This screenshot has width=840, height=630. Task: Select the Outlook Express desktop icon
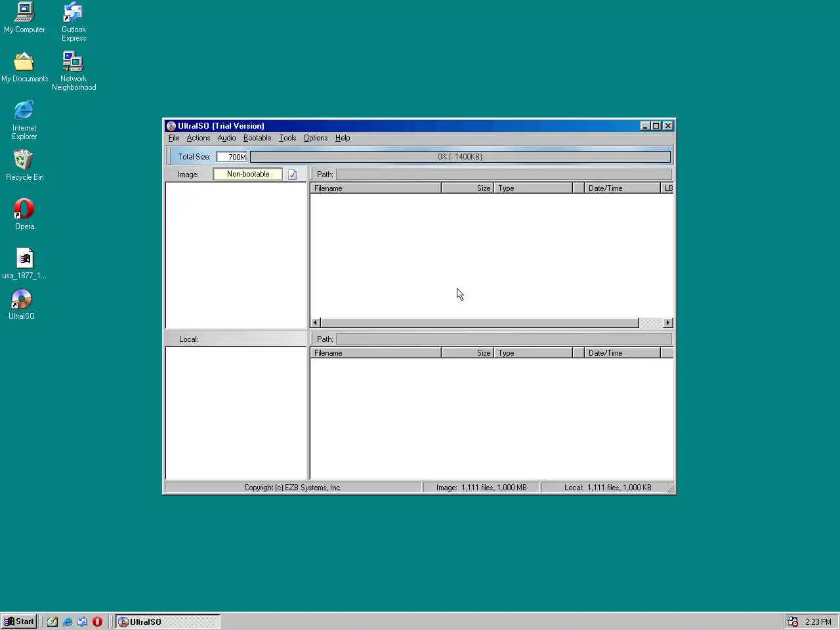point(73,21)
